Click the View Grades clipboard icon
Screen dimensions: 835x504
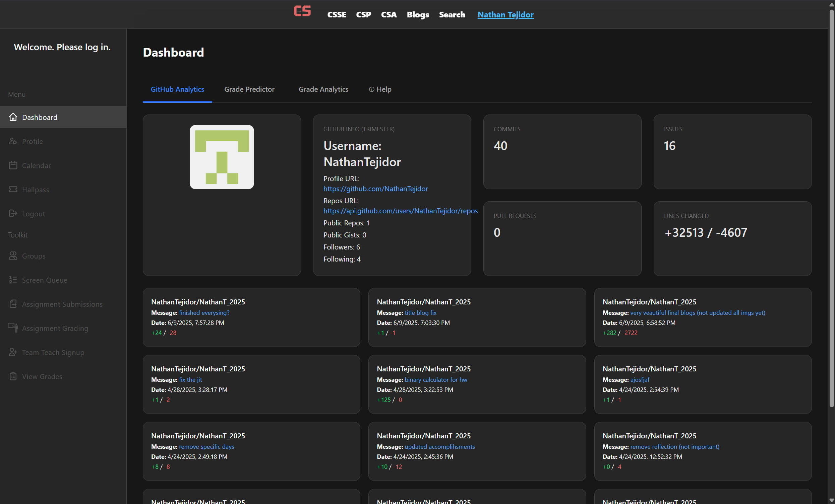[13, 376]
